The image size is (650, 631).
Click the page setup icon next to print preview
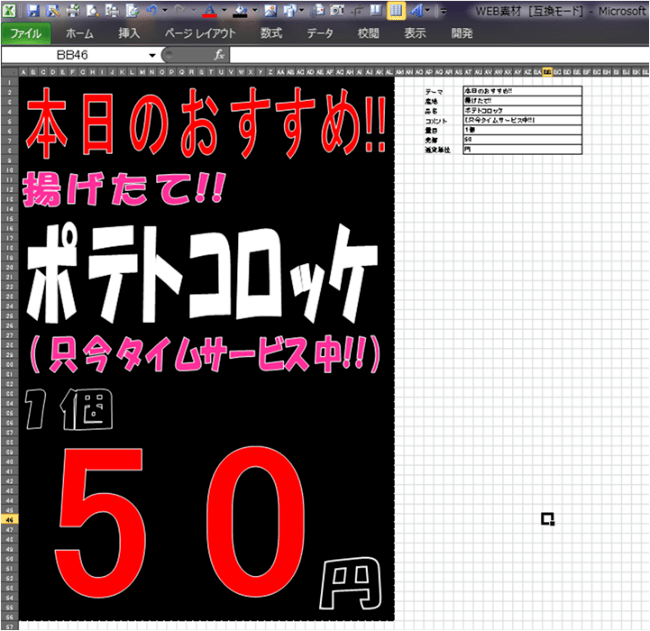(112, 10)
